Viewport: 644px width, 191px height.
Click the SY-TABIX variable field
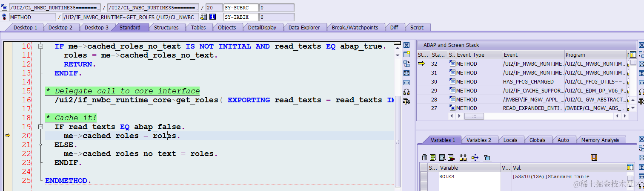pos(241,17)
